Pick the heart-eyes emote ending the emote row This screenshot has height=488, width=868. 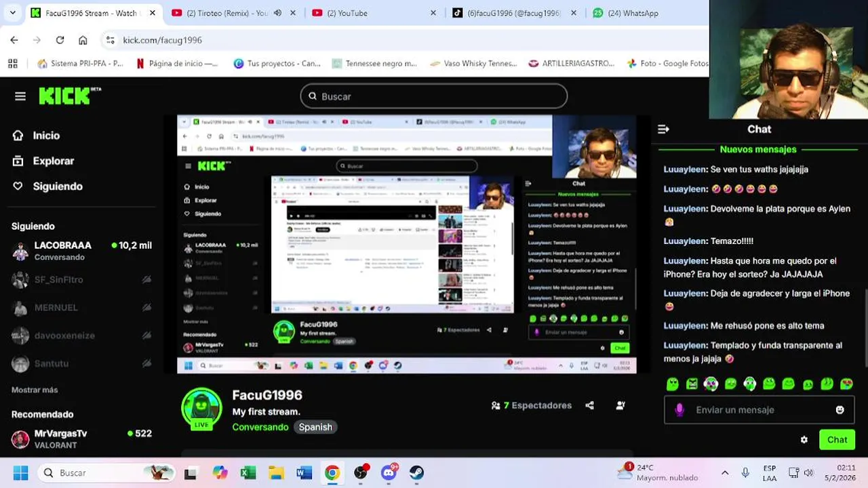(846, 384)
